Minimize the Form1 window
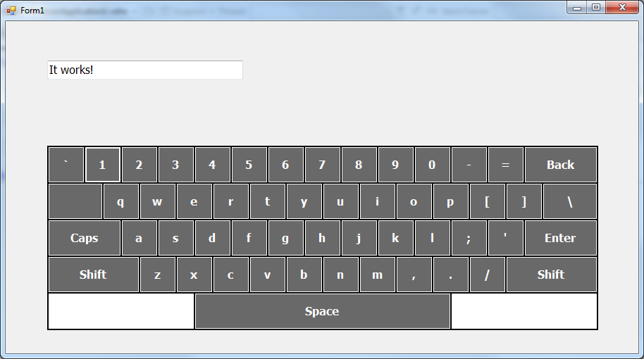644x359 pixels. [577, 7]
